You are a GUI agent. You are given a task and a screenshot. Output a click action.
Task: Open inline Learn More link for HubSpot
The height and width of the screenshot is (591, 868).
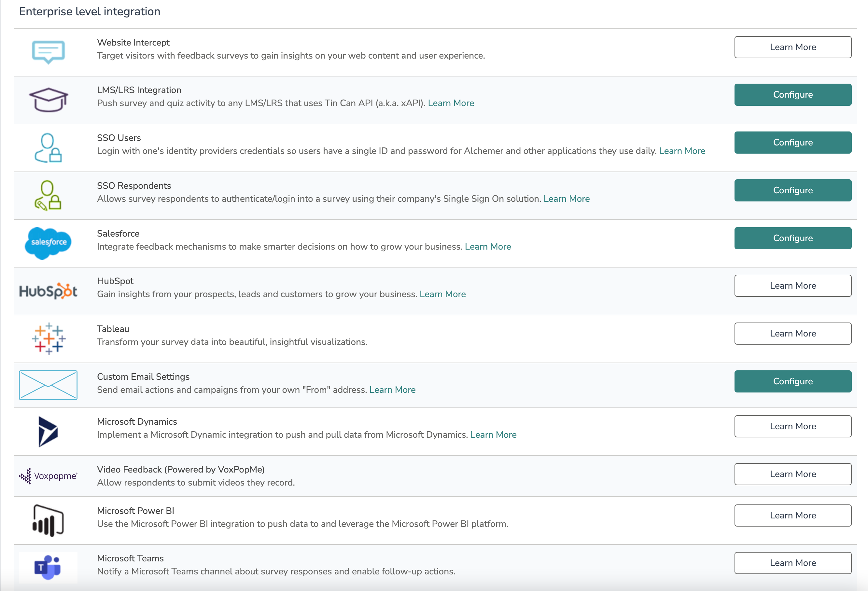click(x=442, y=294)
